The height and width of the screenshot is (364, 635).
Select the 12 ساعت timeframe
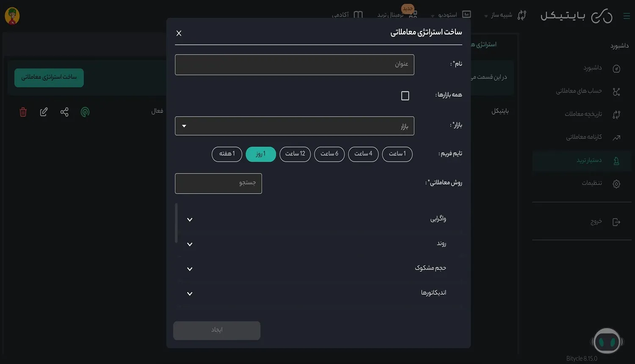tap(295, 154)
